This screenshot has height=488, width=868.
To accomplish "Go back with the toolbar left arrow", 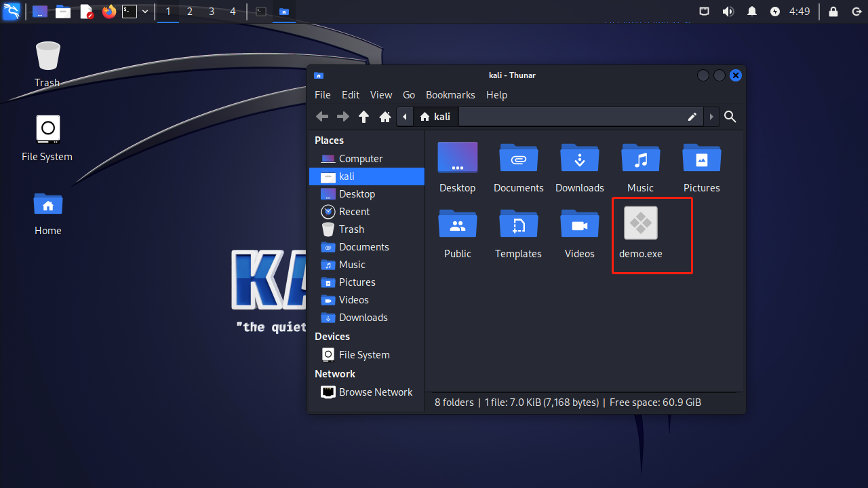I will click(x=322, y=117).
